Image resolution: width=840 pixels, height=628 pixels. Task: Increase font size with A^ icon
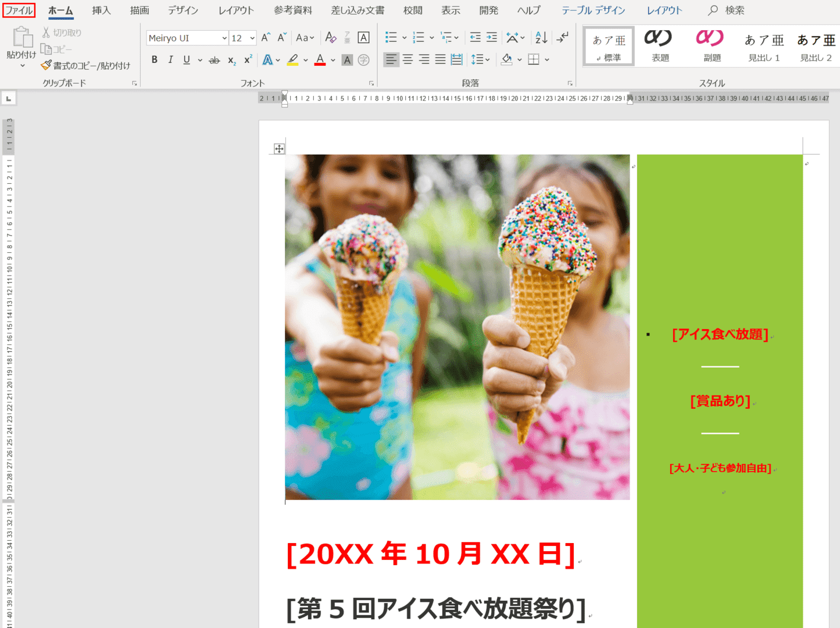(x=266, y=38)
